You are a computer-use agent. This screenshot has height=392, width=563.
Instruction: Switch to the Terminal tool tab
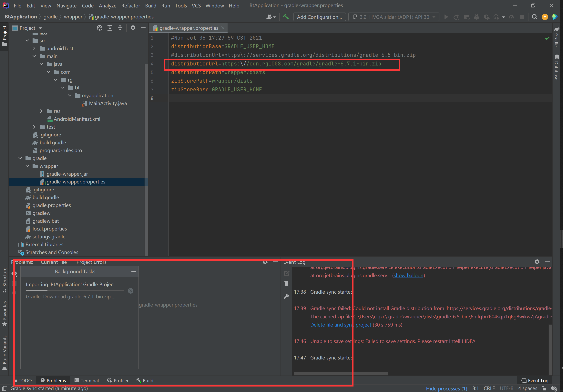point(87,380)
